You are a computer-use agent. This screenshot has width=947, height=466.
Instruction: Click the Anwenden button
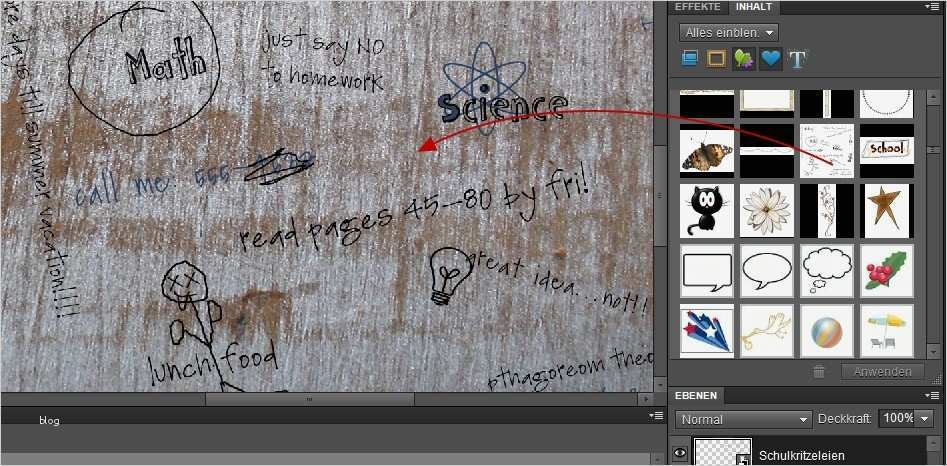[x=882, y=372]
